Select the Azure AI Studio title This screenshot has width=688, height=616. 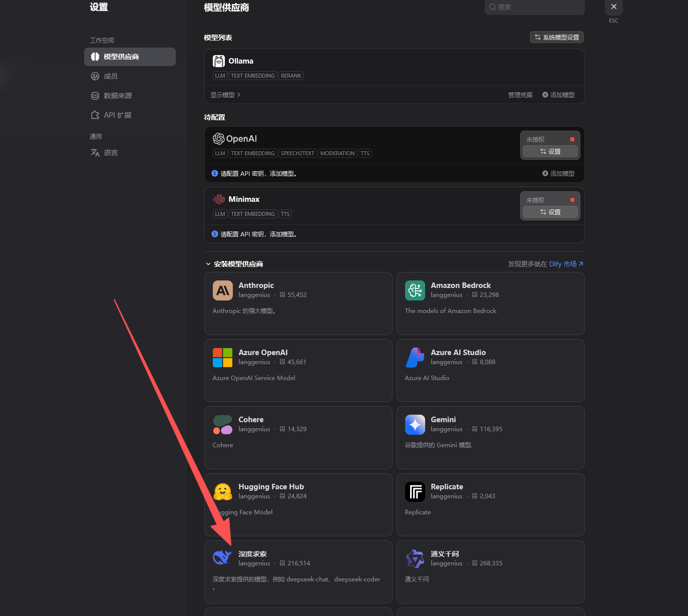coord(458,353)
